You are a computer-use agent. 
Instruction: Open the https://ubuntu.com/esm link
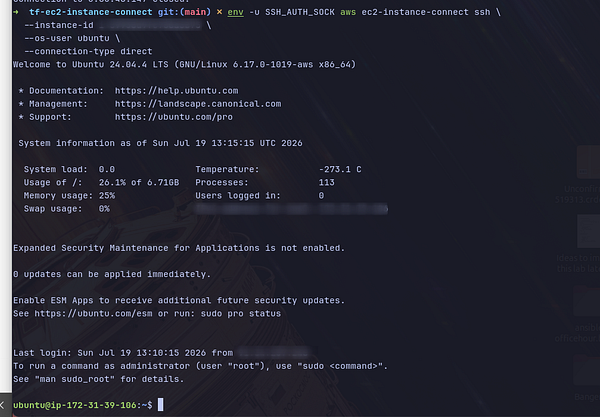(93, 314)
